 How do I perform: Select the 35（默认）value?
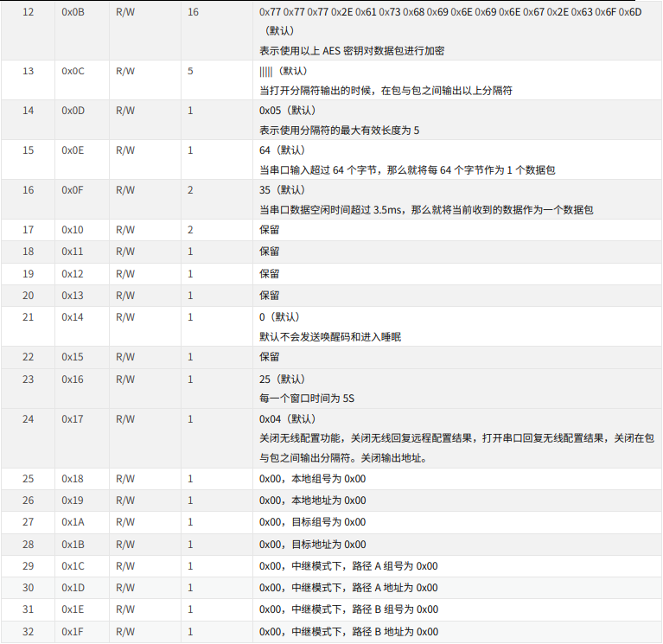point(282,190)
